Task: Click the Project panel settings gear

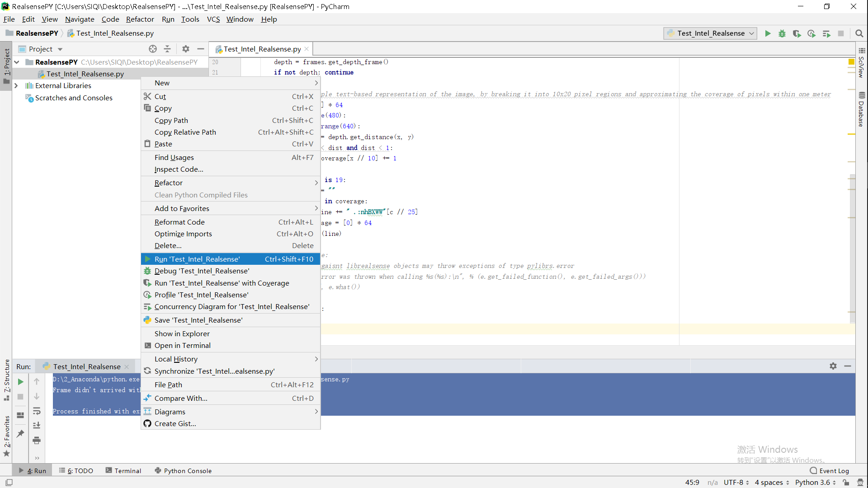Action: click(x=186, y=49)
